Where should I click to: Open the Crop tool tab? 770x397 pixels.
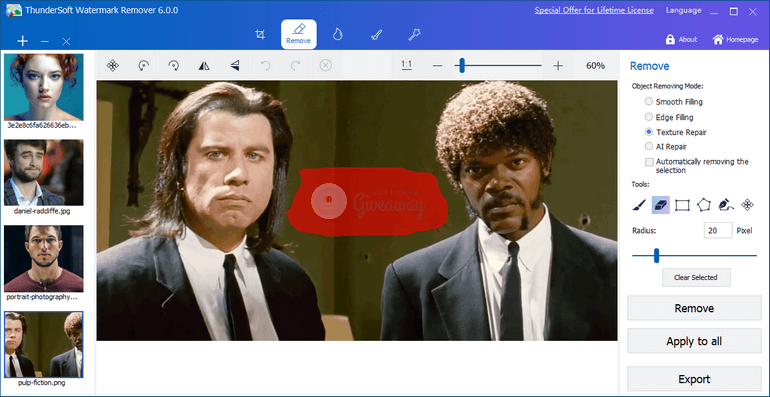click(260, 34)
